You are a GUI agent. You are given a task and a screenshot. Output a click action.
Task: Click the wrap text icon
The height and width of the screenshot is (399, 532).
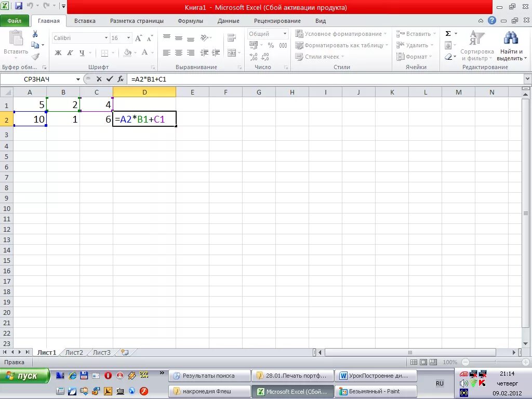pos(232,37)
